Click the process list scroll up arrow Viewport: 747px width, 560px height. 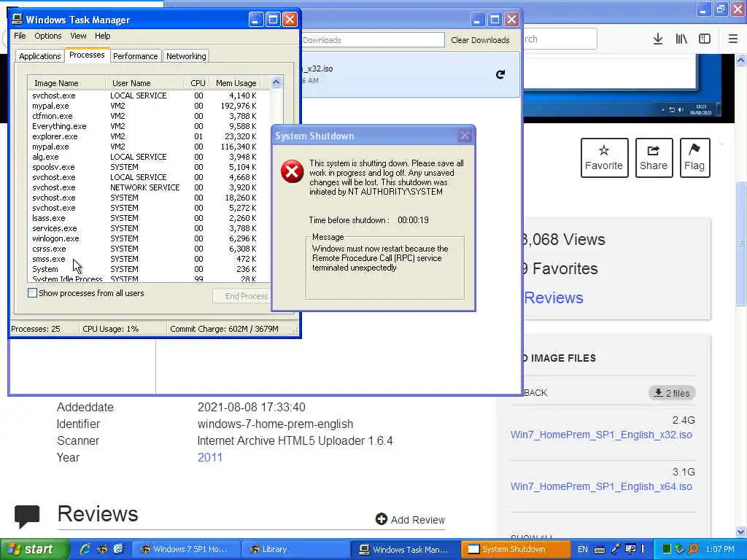click(x=276, y=82)
